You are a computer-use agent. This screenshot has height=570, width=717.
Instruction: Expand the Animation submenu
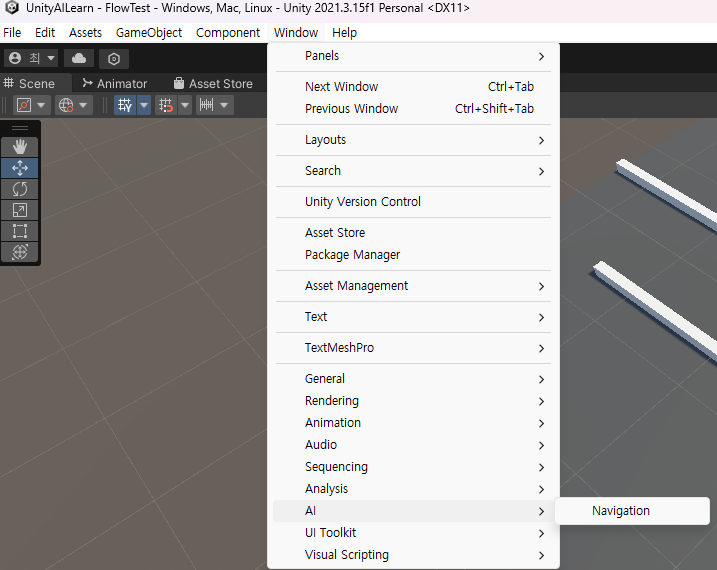point(413,423)
